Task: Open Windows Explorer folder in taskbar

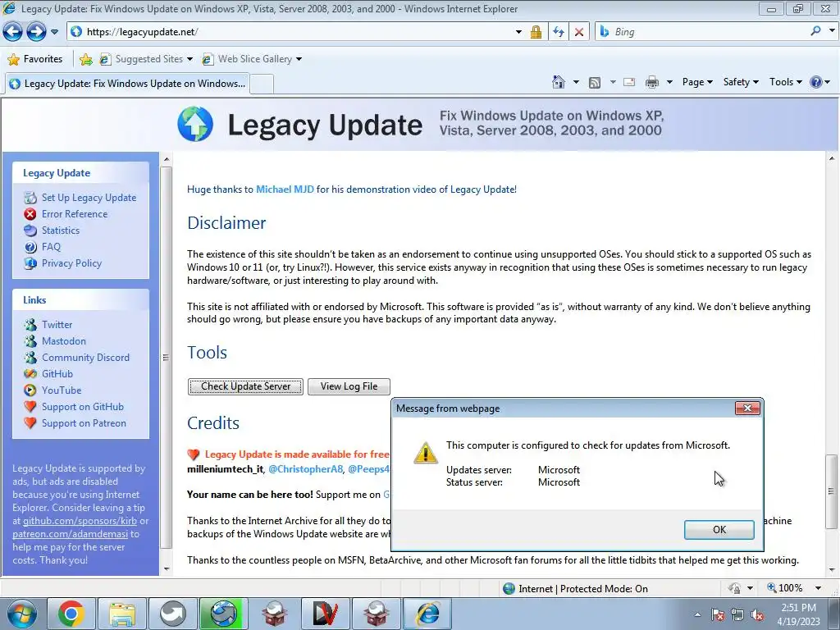Action: (x=122, y=614)
